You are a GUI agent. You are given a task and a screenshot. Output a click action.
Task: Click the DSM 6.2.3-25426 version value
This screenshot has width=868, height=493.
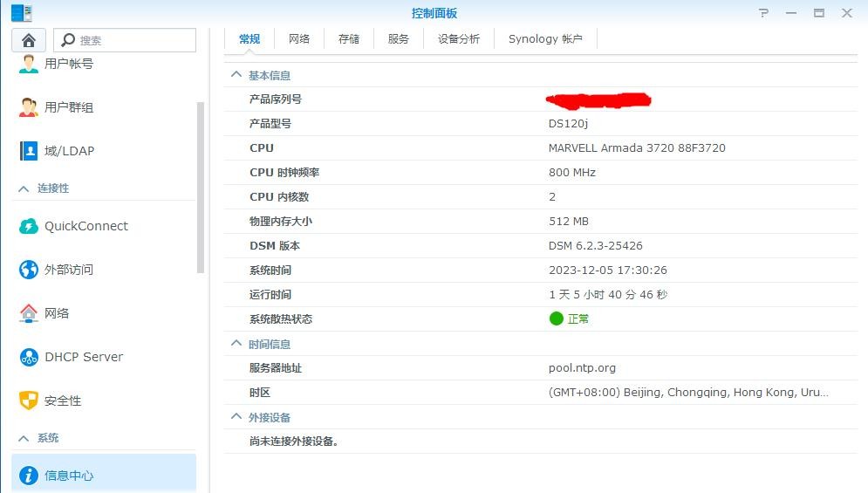click(595, 245)
